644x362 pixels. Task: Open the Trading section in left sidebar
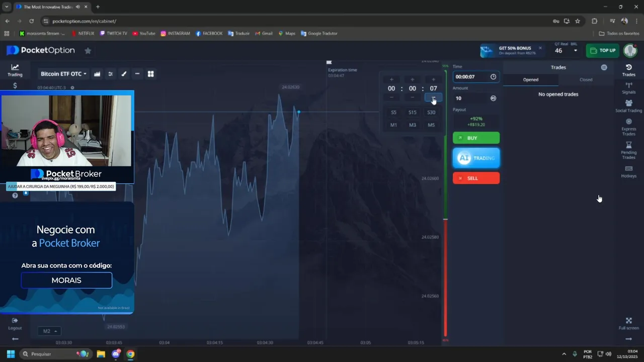[15, 70]
